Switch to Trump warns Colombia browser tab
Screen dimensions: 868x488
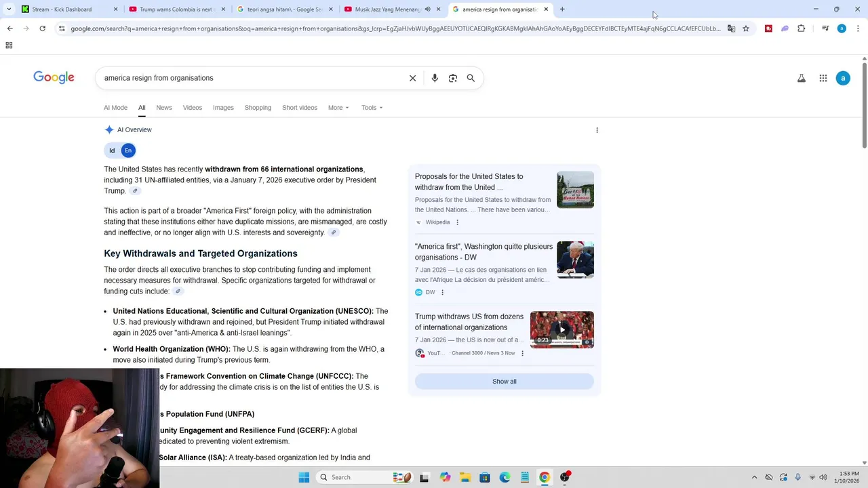tap(177, 9)
